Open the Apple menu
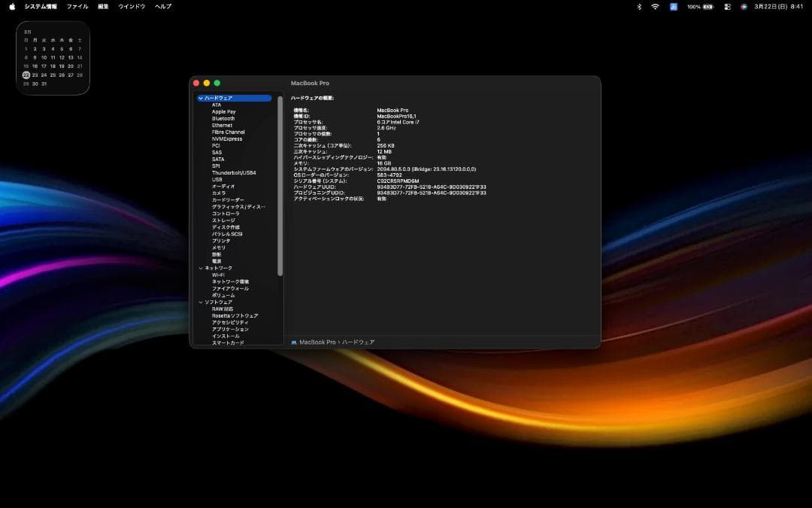This screenshot has height=508, width=812. tap(12, 7)
